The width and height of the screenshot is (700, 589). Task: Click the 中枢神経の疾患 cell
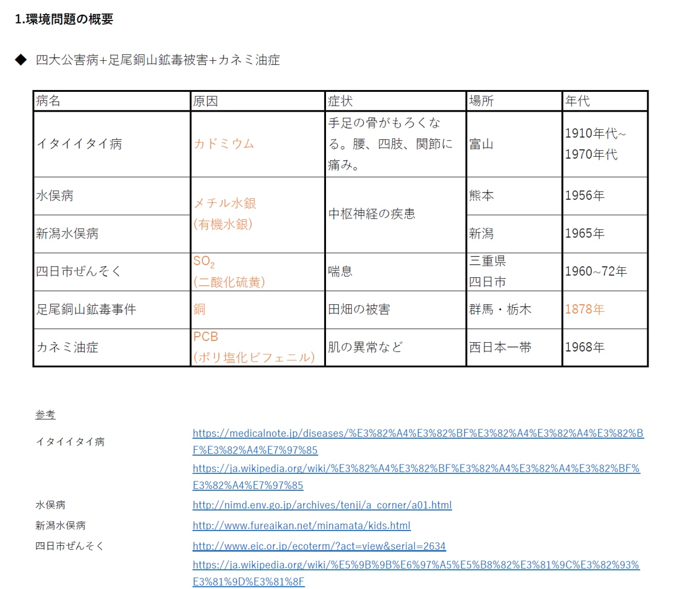click(396, 215)
